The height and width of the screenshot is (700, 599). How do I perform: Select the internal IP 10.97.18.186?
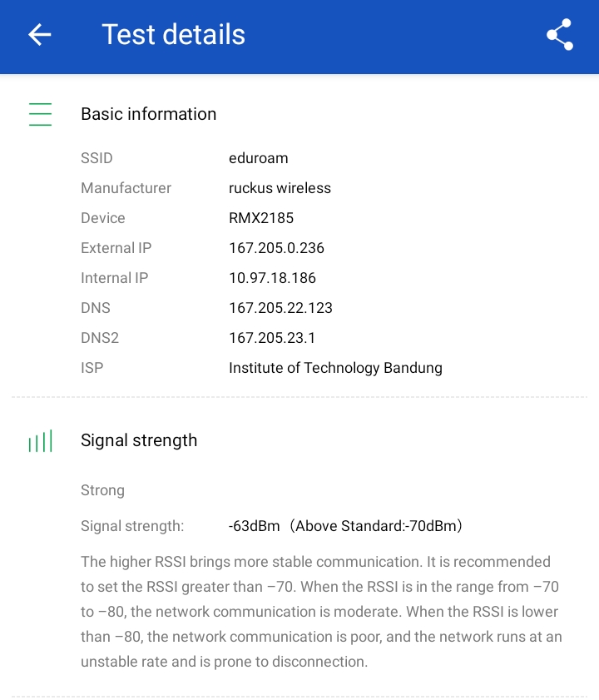272,278
